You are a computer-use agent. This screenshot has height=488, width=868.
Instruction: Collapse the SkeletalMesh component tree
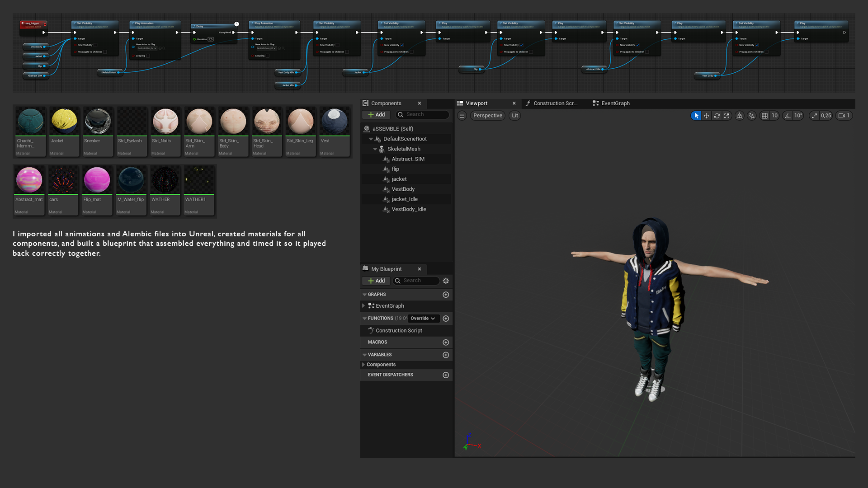(375, 149)
